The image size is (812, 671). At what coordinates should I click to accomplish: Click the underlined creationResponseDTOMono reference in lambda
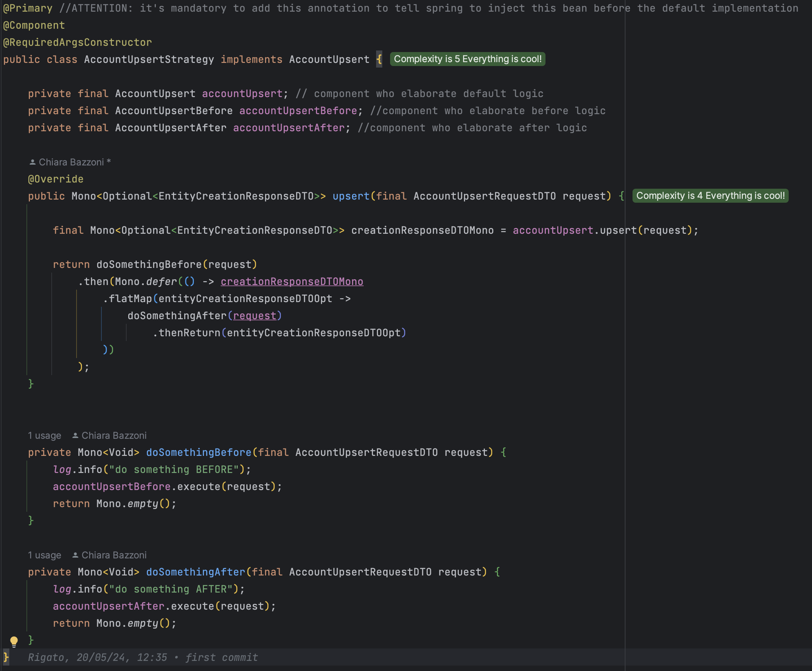[x=292, y=282]
